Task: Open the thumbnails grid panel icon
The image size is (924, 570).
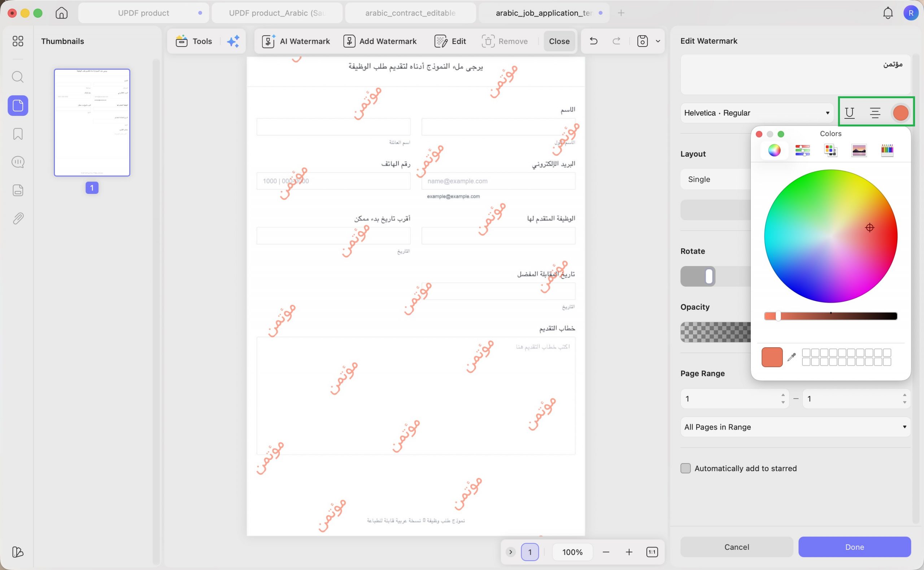Action: [x=18, y=41]
